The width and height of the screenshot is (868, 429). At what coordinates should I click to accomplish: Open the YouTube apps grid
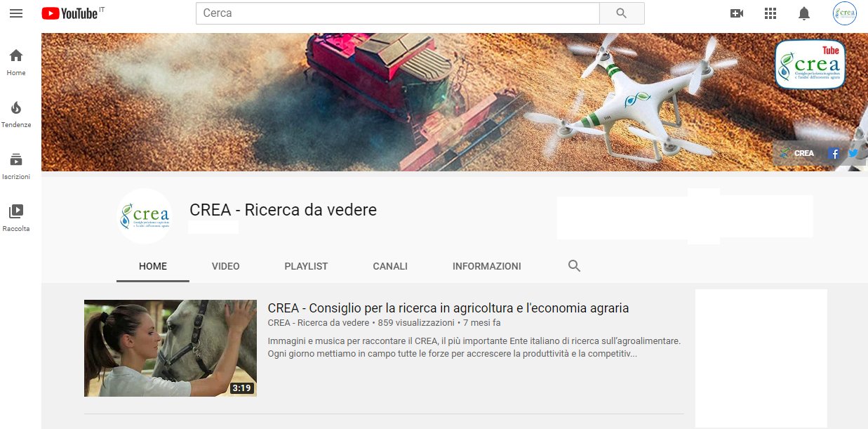point(770,13)
